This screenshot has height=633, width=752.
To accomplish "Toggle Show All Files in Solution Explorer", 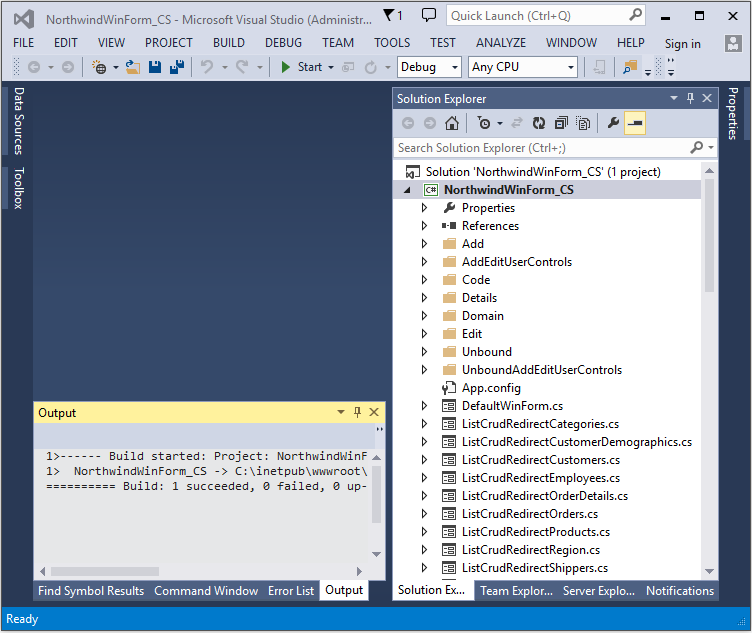I will click(583, 124).
